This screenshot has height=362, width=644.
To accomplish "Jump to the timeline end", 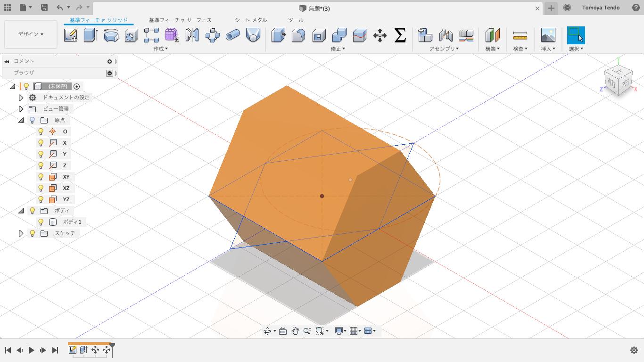I will [55, 350].
